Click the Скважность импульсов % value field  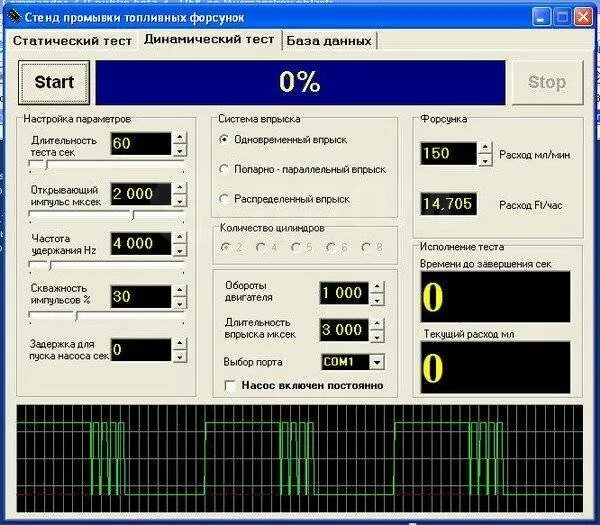tap(141, 297)
